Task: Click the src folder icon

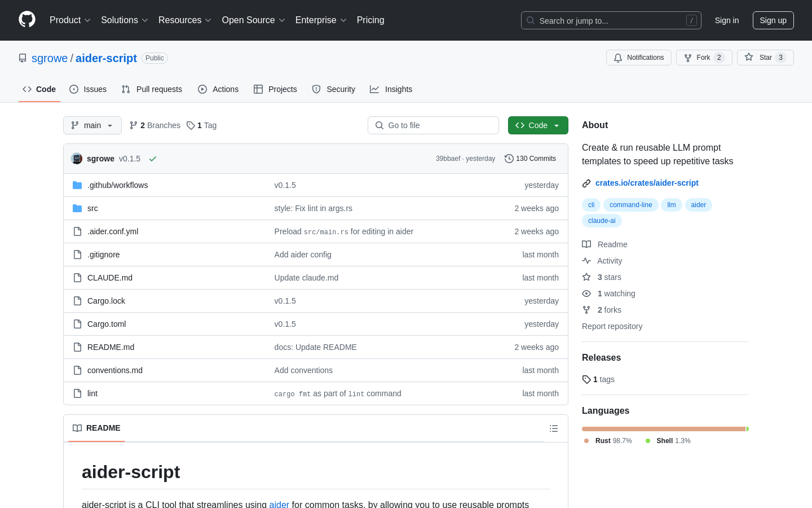Action: coord(77,208)
